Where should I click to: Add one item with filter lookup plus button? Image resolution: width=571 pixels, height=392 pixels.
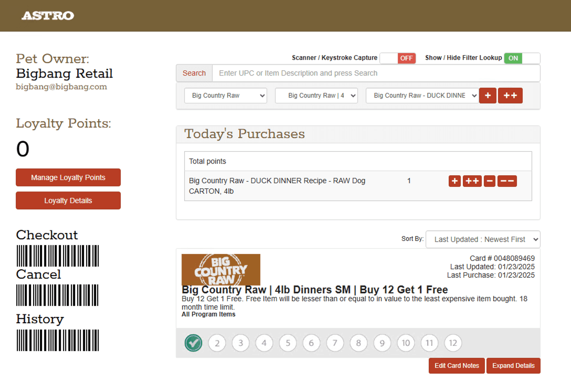tap(488, 96)
